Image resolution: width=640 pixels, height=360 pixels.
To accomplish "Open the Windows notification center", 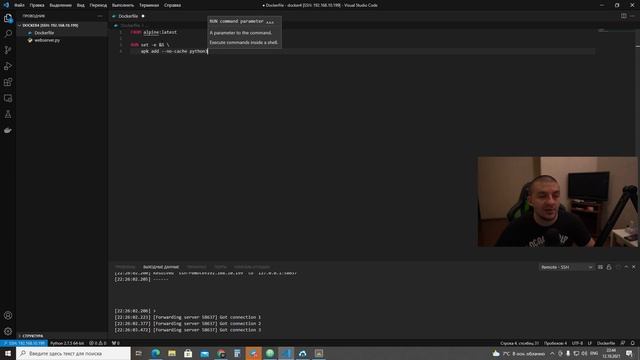I will click(x=629, y=353).
